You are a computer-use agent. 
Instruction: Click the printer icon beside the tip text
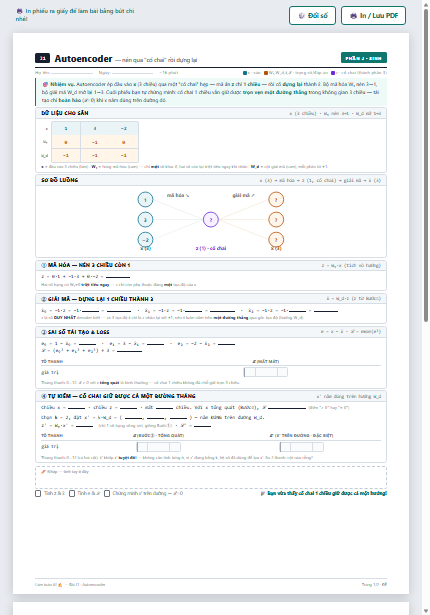click(19, 11)
